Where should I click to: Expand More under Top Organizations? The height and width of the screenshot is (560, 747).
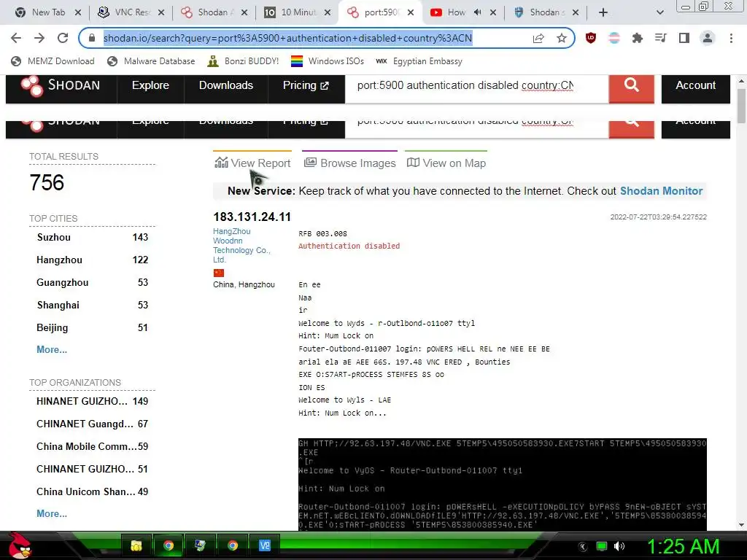(52, 513)
